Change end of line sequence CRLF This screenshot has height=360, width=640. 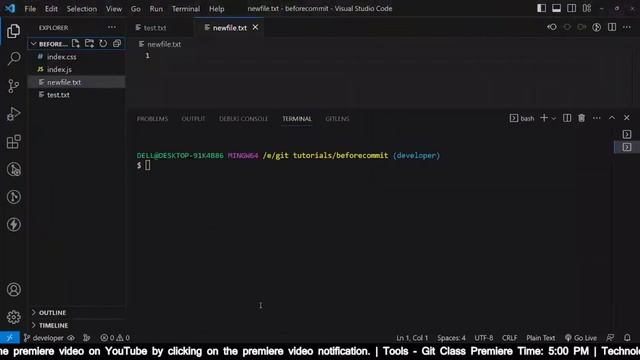pyautogui.click(x=509, y=338)
